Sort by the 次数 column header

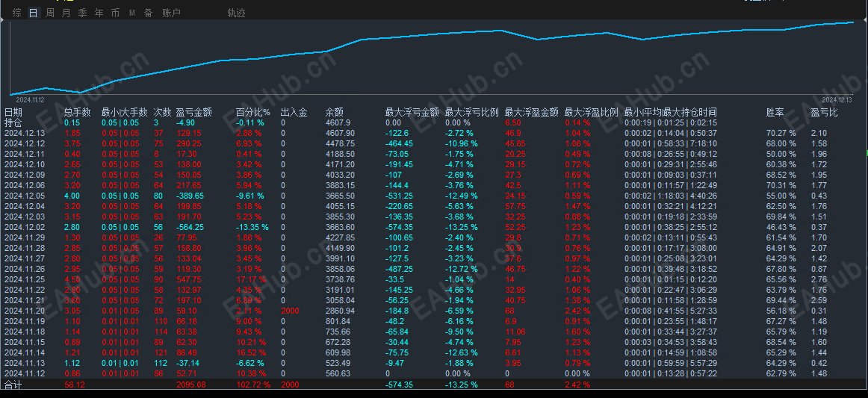pyautogui.click(x=162, y=112)
